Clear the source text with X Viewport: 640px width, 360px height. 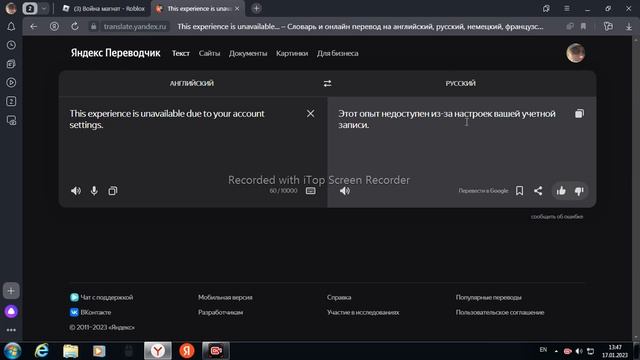311,113
